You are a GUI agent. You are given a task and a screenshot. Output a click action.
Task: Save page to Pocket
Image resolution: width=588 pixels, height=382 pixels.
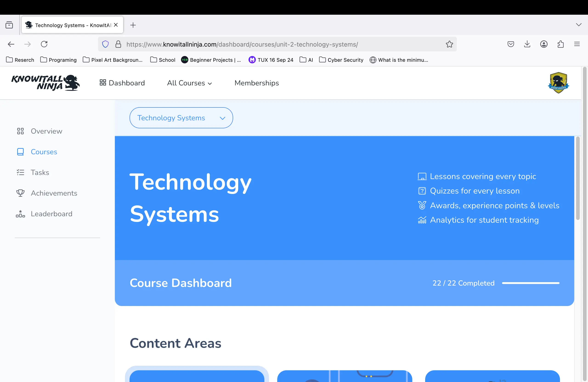(511, 44)
